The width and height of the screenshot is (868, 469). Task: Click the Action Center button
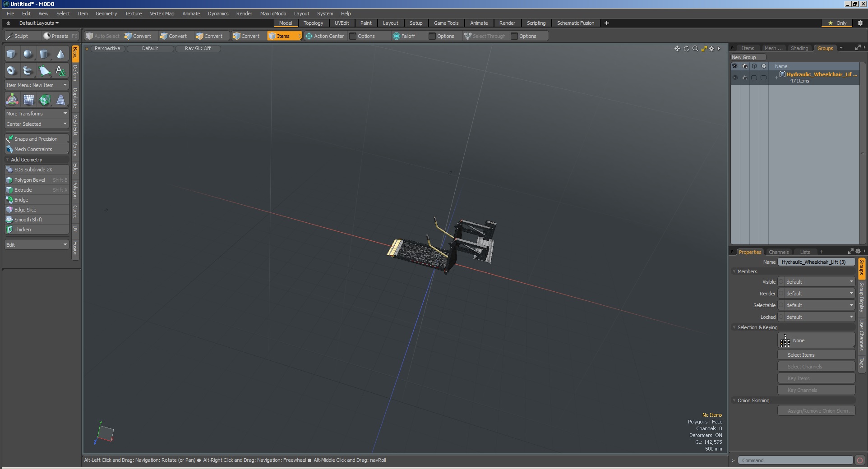click(x=325, y=36)
